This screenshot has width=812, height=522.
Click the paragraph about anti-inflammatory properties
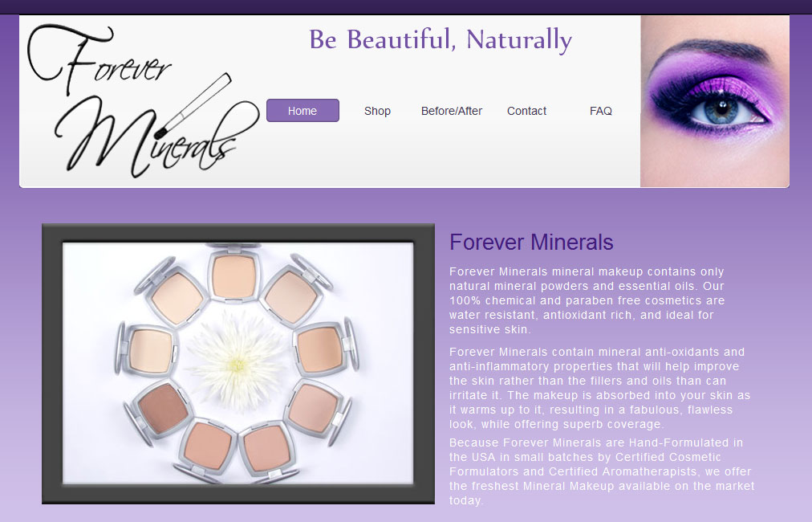coord(599,388)
